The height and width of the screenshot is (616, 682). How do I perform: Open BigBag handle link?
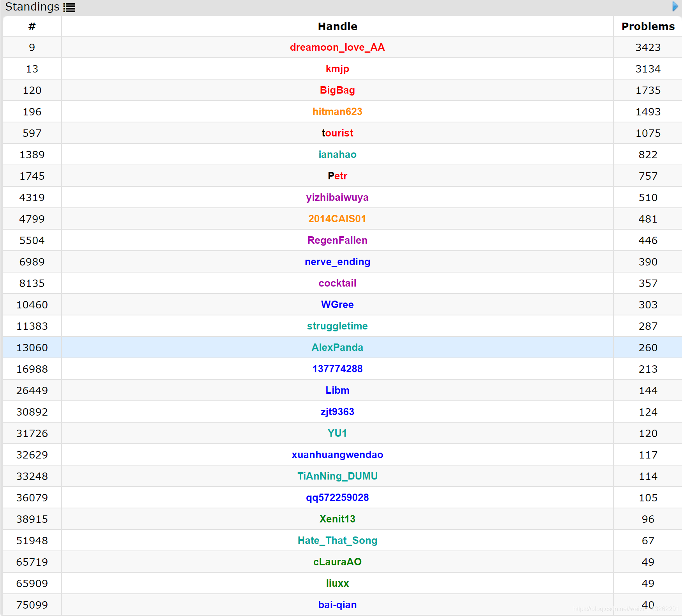pos(337,90)
